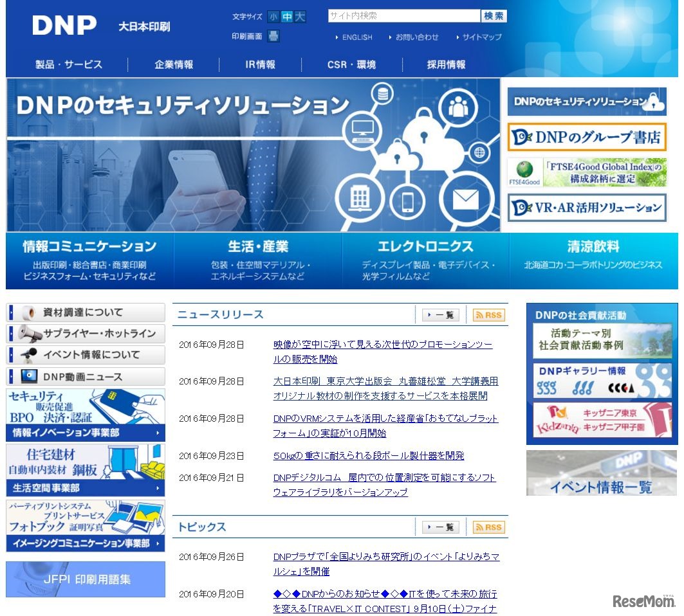Open イメージングコミュニケーション事業部 banner

[86, 526]
